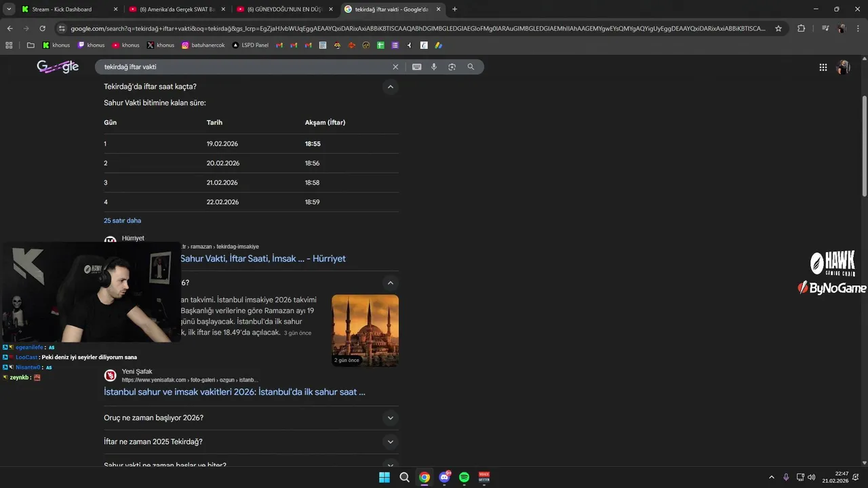Image resolution: width=868 pixels, height=488 pixels.
Task: Open the Twitch khonus bookmark
Action: click(92, 45)
